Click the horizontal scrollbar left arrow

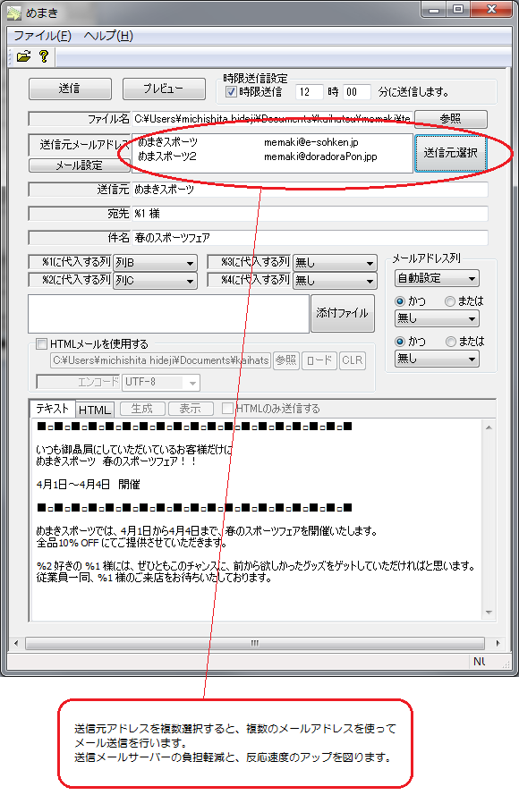pyautogui.click(x=16, y=643)
